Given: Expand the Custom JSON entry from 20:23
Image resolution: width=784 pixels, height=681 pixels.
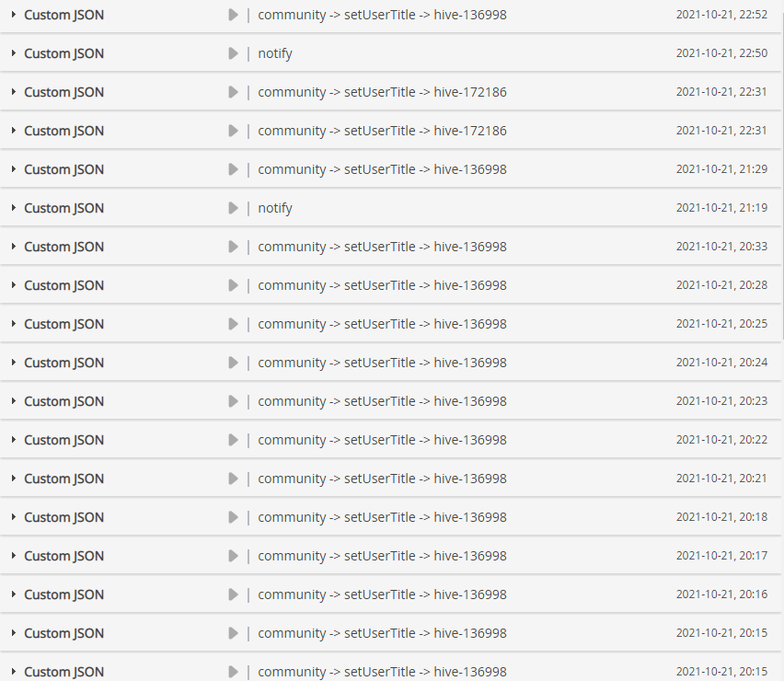Looking at the screenshot, I should 14,401.
